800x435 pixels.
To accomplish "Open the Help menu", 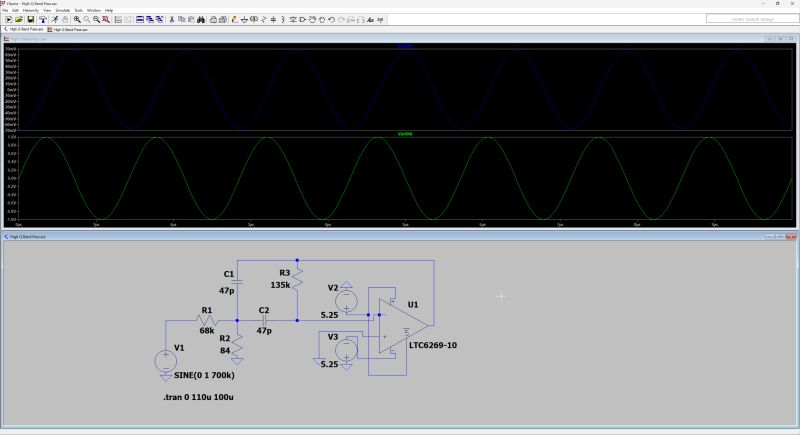I will click(x=109, y=10).
